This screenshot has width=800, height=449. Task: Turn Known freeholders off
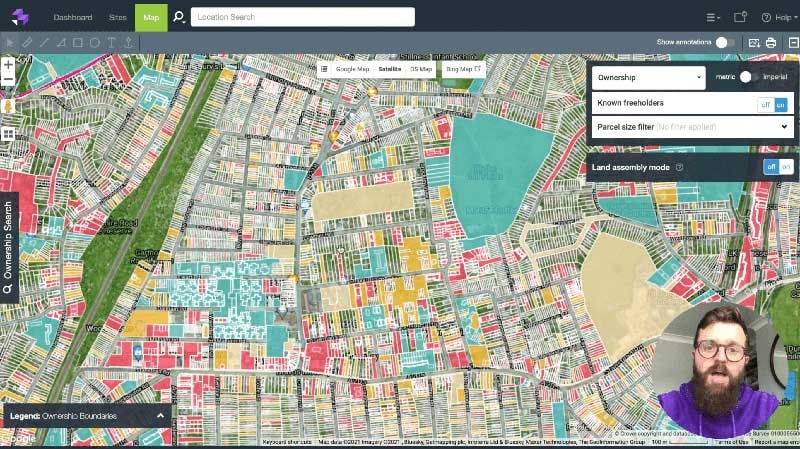tap(765, 105)
